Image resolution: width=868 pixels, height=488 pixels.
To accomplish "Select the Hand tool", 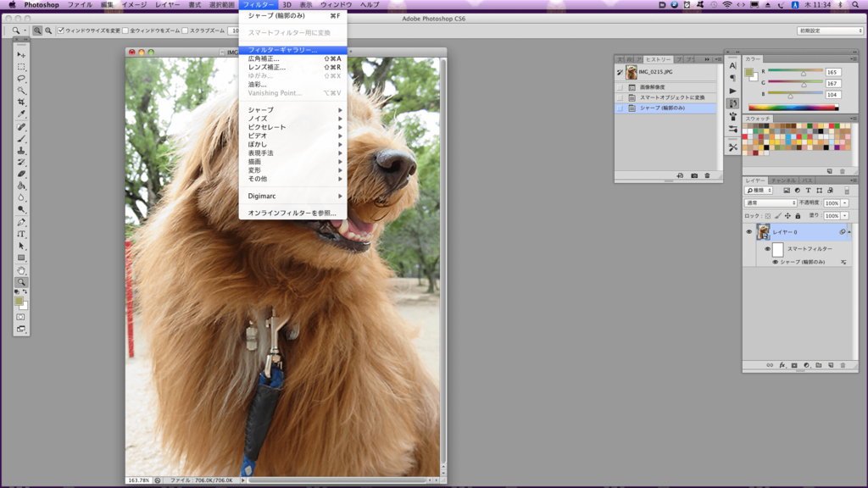I will [x=21, y=270].
